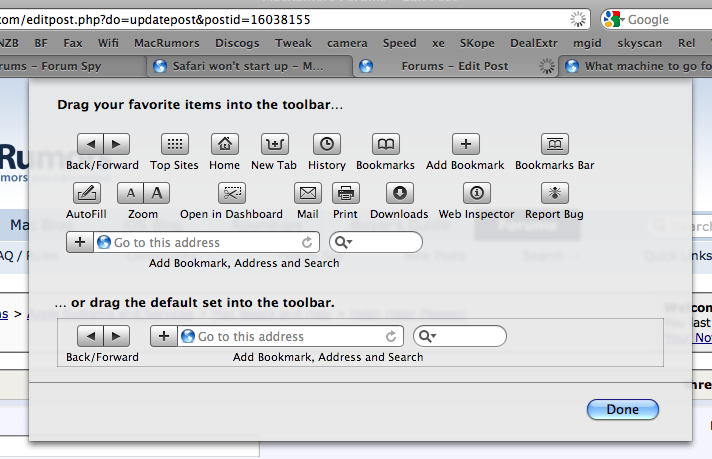The image size is (712, 459).
Task: Click the plus button in the default set
Action: click(164, 336)
